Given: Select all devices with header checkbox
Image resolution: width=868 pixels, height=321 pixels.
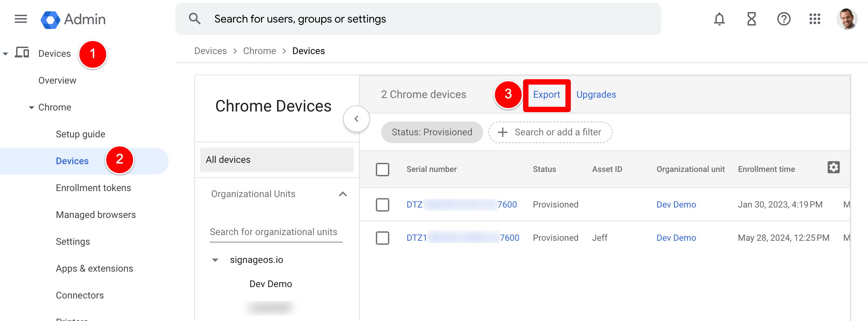Looking at the screenshot, I should (382, 170).
